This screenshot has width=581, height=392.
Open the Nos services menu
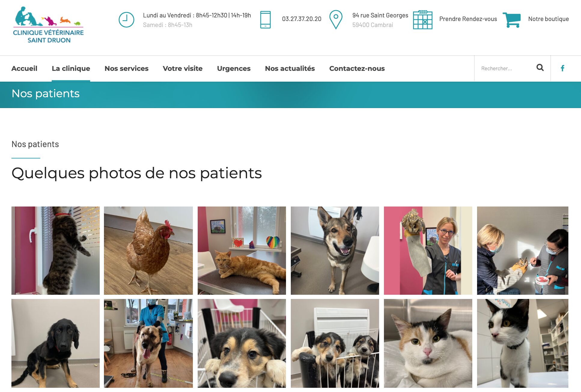(126, 68)
